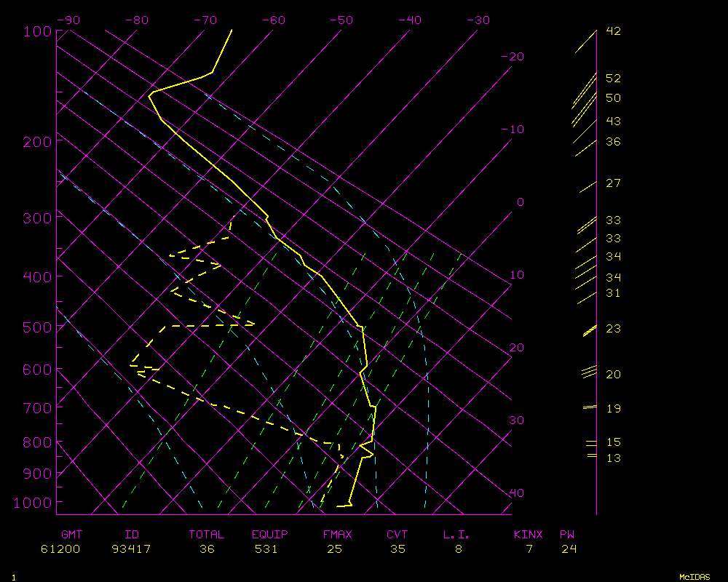Select the L.I. header label
This screenshot has height=582, width=728.
pyautogui.click(x=456, y=535)
